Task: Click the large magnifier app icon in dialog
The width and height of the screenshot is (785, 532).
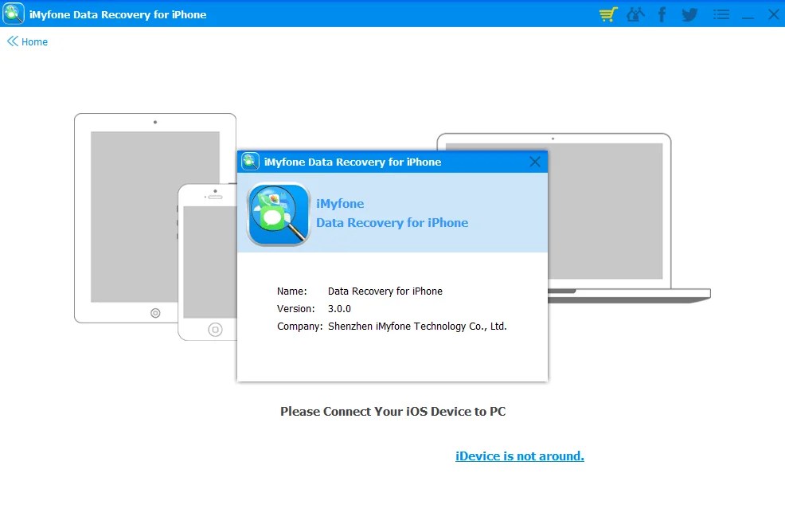Action: pos(279,214)
